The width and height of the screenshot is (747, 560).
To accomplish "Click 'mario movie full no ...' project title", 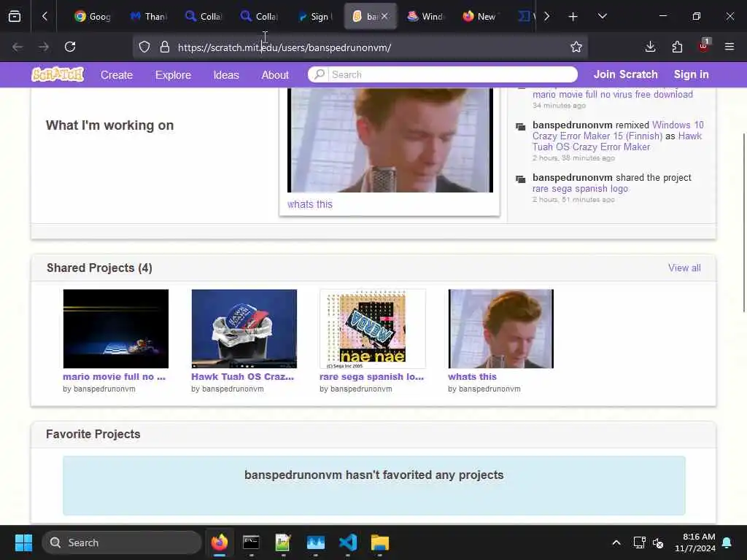I will 115,377.
